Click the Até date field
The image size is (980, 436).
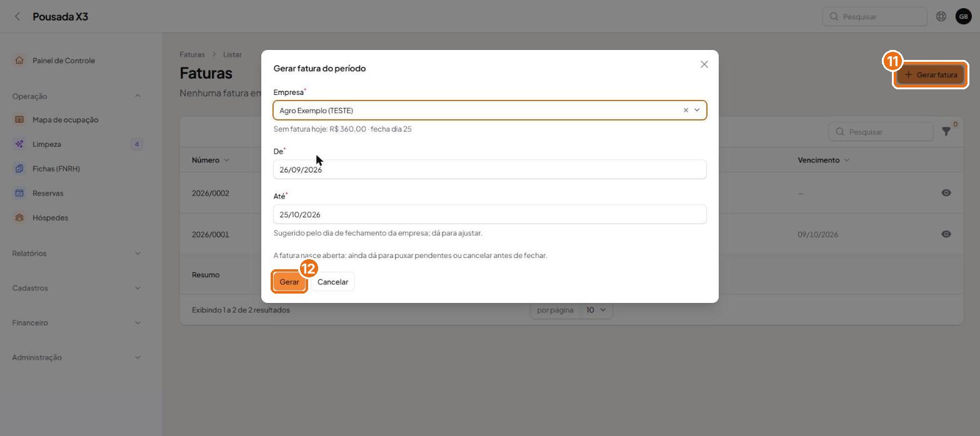pos(490,215)
